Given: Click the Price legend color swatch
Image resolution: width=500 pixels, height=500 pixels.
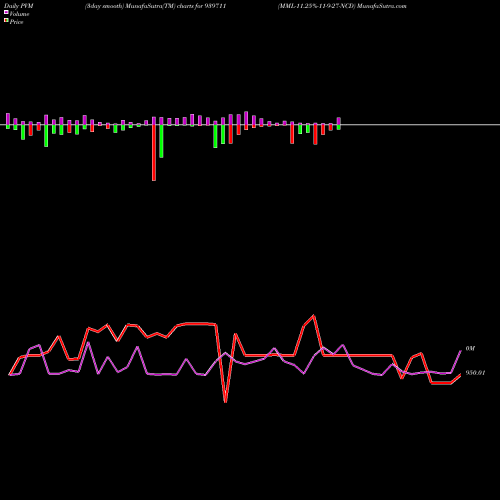Looking at the screenshot, I should coord(6,20).
